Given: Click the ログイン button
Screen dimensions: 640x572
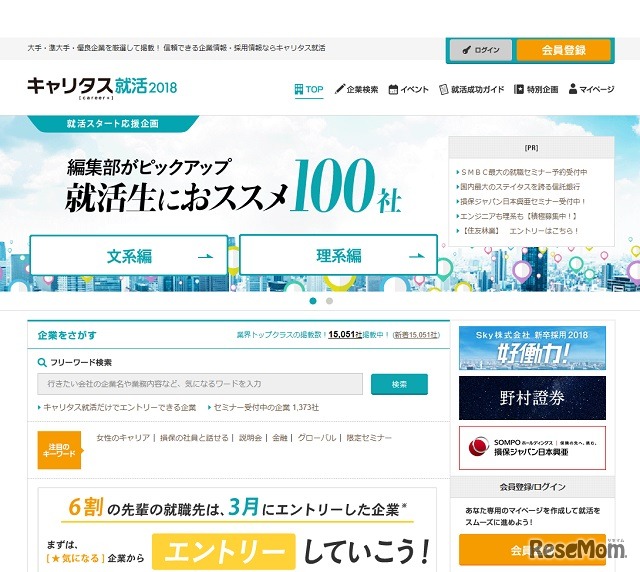Looking at the screenshot, I should click(x=481, y=50).
